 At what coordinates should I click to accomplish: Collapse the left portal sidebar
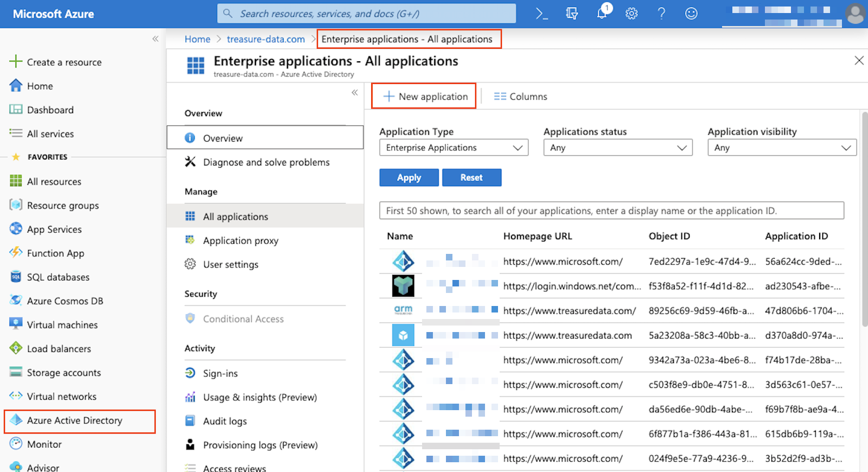[x=155, y=39]
